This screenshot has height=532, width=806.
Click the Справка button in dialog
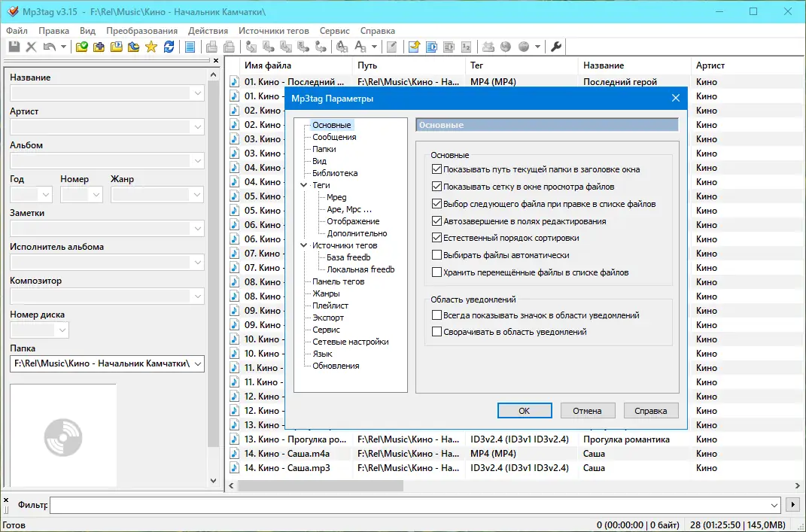pos(650,411)
